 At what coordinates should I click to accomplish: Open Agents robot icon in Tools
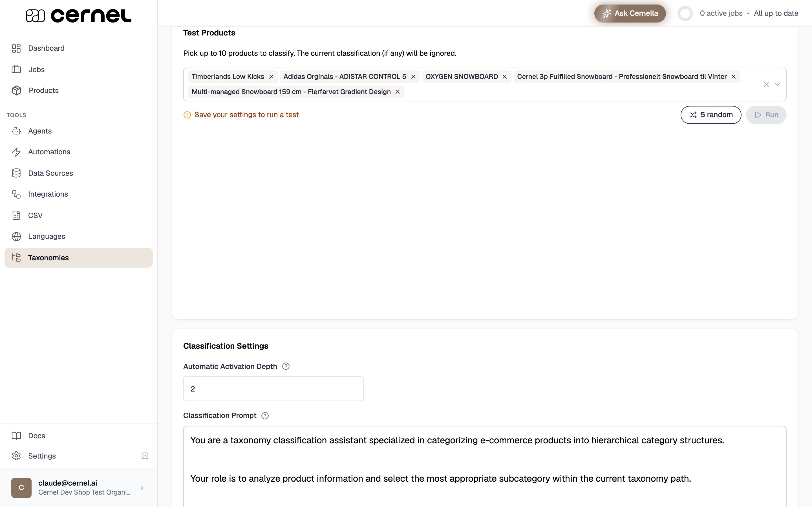[16, 131]
